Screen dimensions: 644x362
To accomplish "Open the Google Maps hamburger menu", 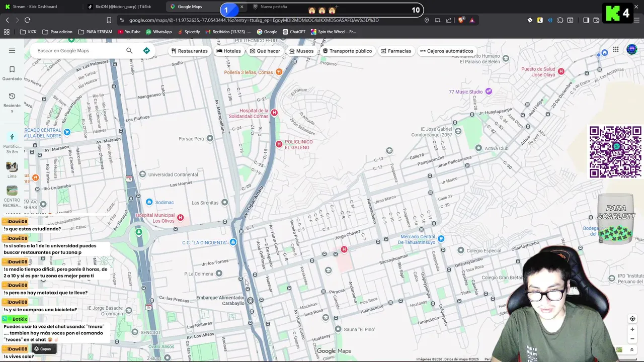I will click(12, 51).
